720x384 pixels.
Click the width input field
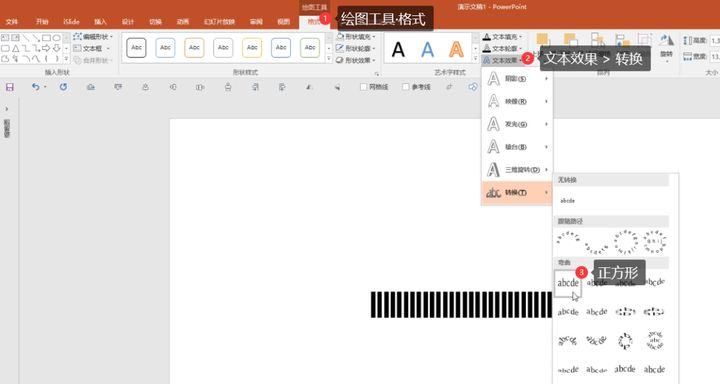pos(715,56)
